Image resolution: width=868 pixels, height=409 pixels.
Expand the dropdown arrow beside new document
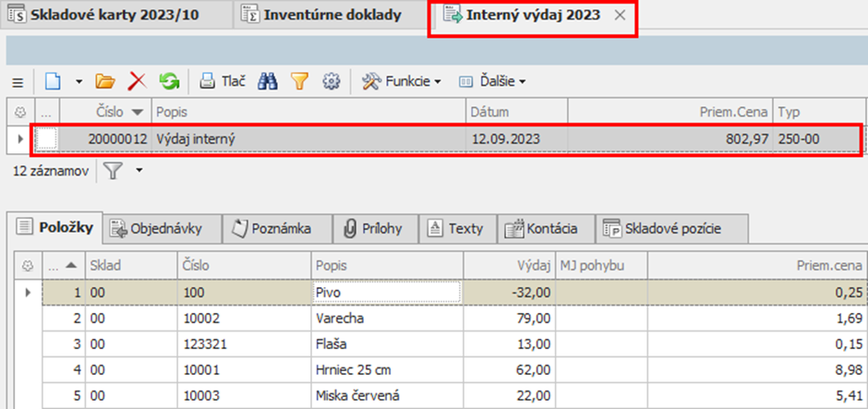pos(78,81)
